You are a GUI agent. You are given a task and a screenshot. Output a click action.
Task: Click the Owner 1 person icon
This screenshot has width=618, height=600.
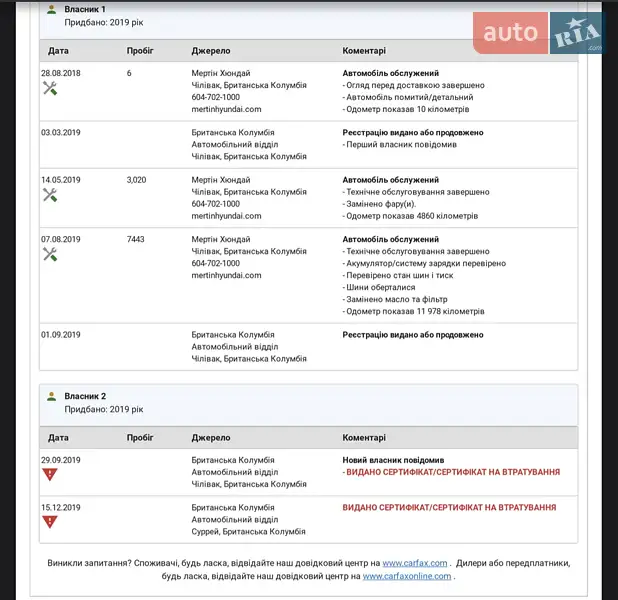[52, 9]
